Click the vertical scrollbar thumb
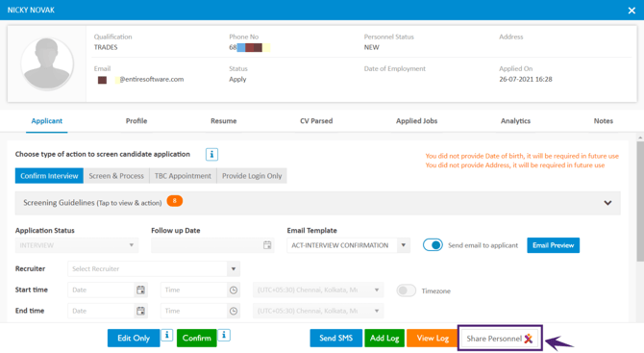This screenshot has height=353, width=644. click(640, 201)
